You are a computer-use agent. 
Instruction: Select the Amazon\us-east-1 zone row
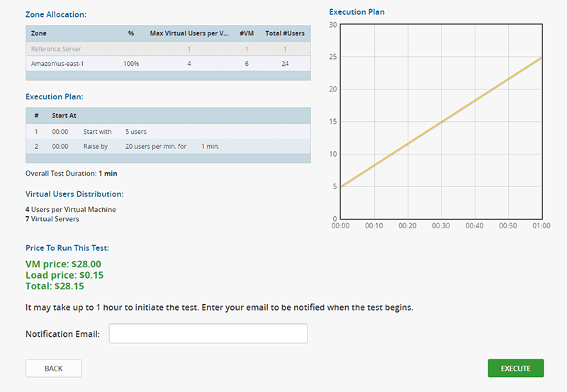[168, 63]
